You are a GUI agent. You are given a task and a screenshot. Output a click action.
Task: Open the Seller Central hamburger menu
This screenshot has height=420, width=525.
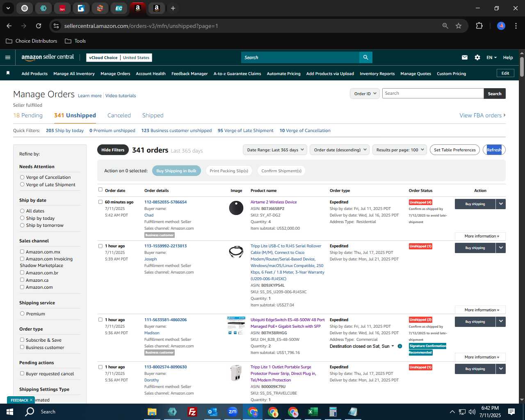coord(7,57)
